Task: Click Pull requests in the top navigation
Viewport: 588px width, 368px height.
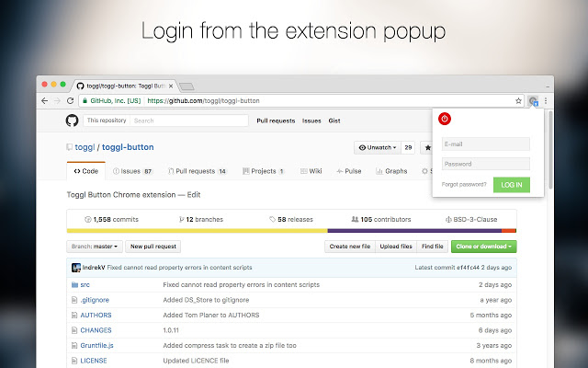Action: pos(276,121)
